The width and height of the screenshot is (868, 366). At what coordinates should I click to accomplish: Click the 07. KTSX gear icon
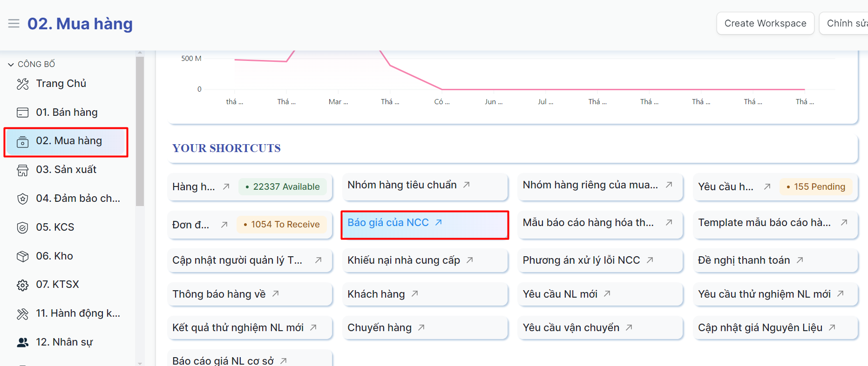(22, 285)
